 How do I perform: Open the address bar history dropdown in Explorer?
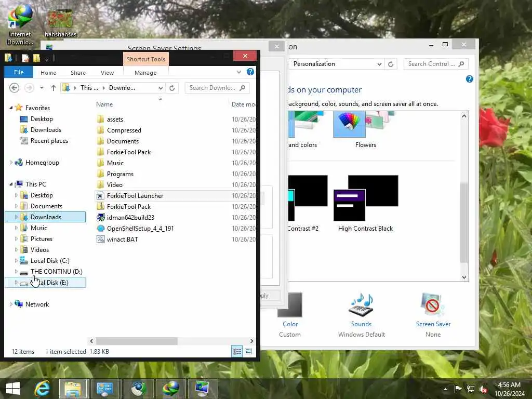point(161,88)
